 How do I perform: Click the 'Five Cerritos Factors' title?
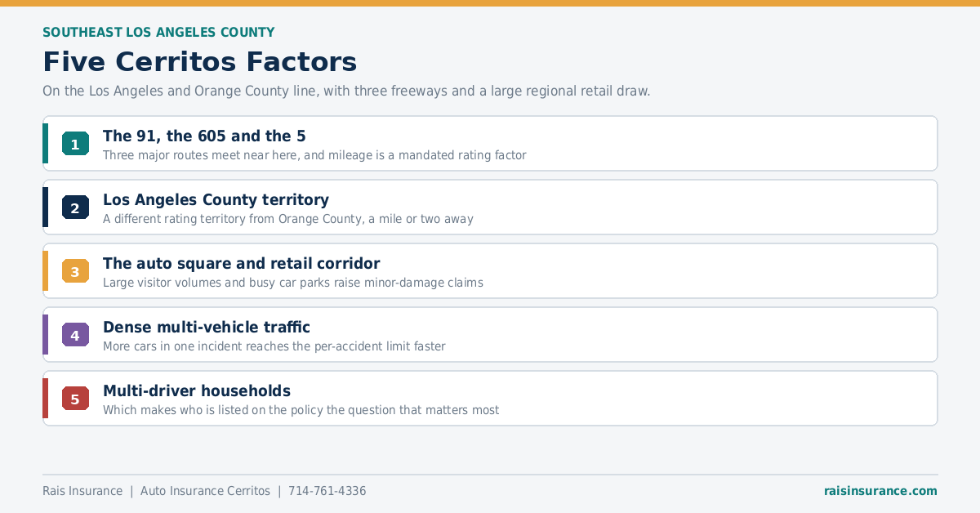[x=200, y=62]
